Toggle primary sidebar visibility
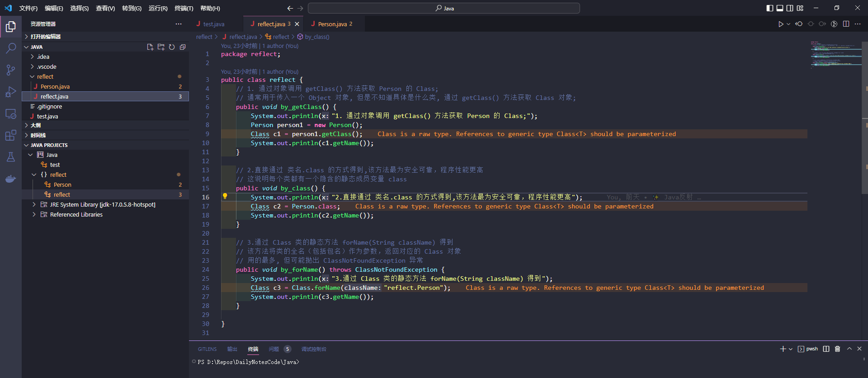 (x=770, y=8)
